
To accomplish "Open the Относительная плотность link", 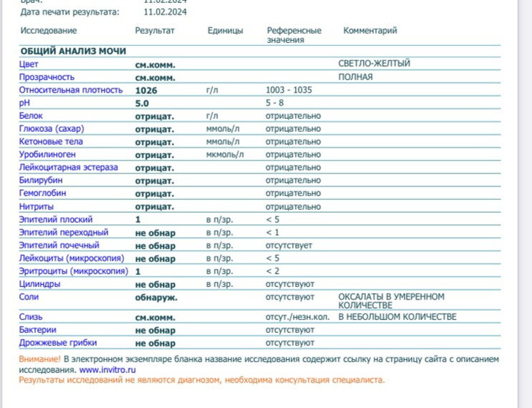I will [x=71, y=90].
